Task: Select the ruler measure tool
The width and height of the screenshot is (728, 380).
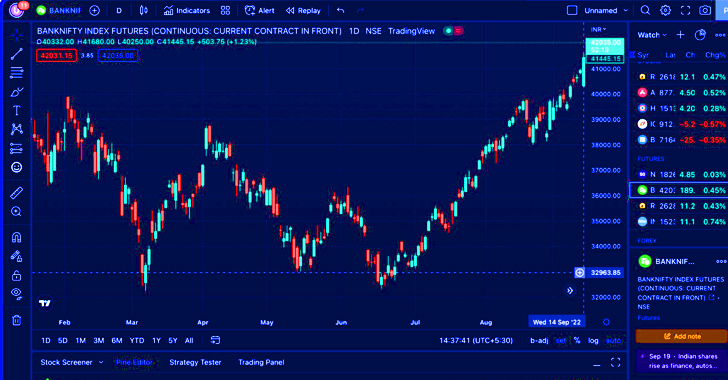Action: [17, 193]
